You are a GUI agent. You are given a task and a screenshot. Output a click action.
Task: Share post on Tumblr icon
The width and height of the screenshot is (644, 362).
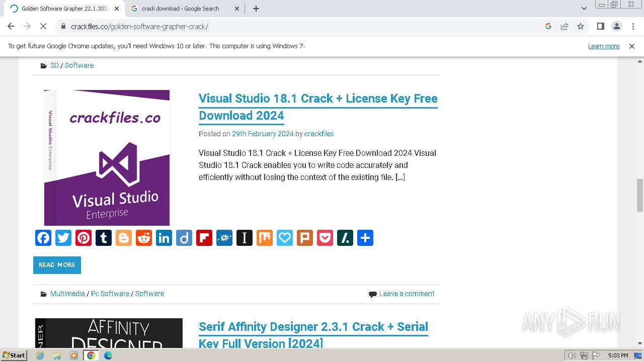click(104, 238)
